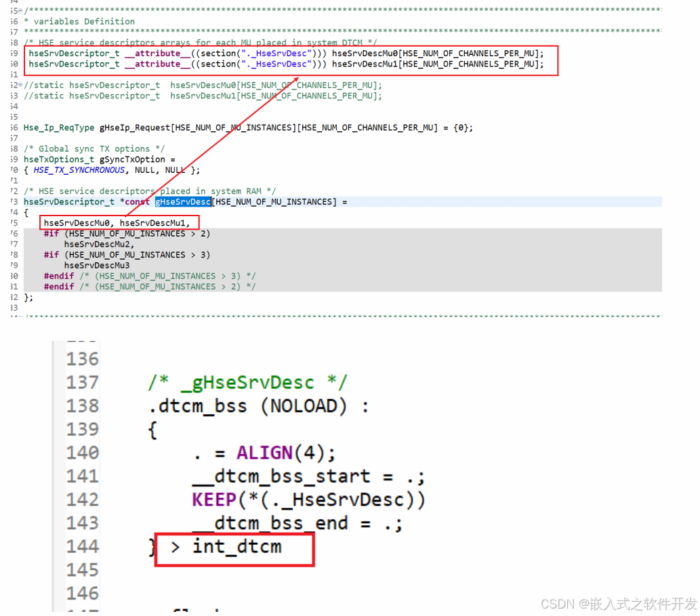This screenshot has width=700, height=616.
Task: Click the '/* Global sync TX options */' comment
Action: click(x=94, y=148)
